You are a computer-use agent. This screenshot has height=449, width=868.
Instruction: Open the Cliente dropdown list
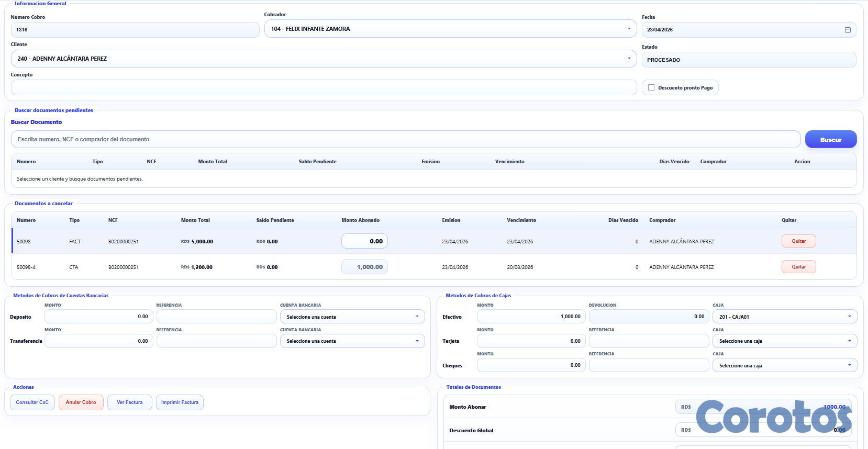pos(629,59)
